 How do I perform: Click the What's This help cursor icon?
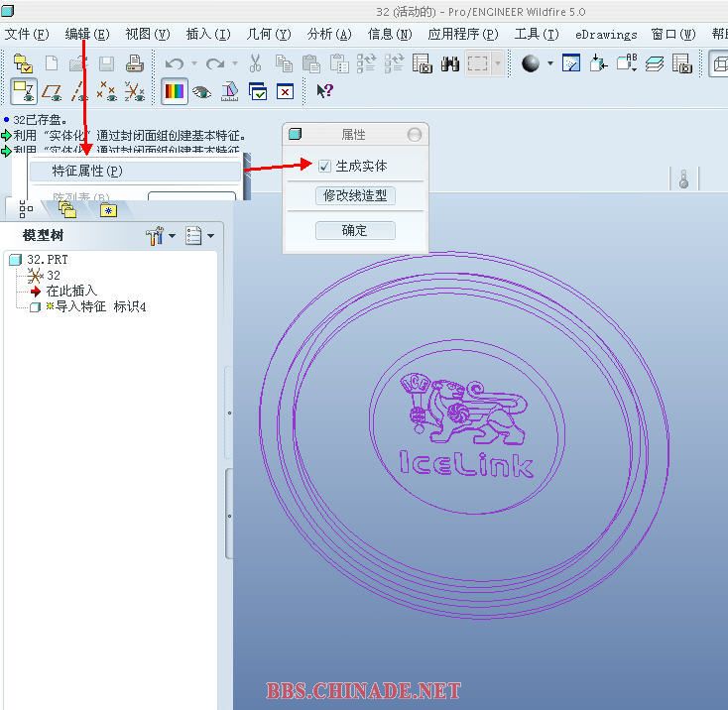pyautogui.click(x=324, y=90)
